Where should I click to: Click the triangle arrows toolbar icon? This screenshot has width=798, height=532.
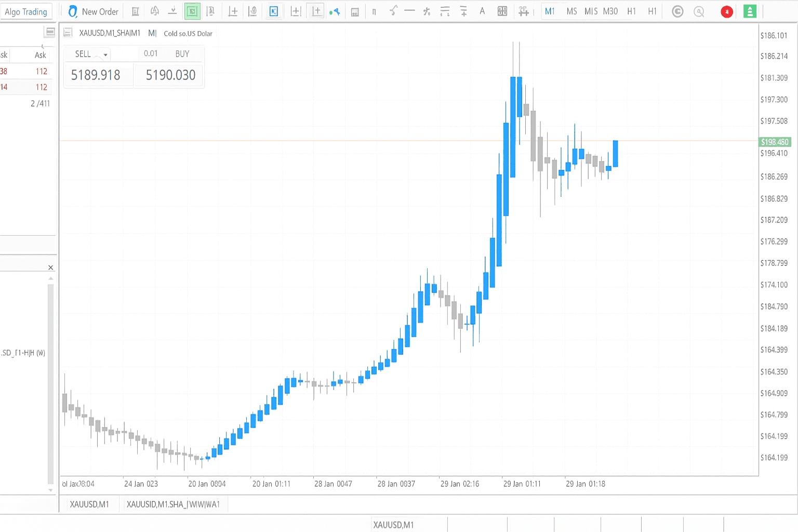[155, 11]
